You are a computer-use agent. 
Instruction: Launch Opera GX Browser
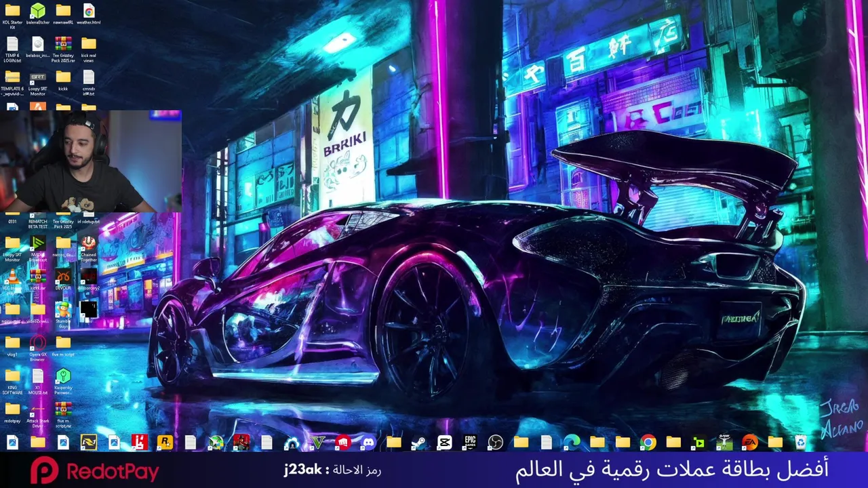click(38, 348)
